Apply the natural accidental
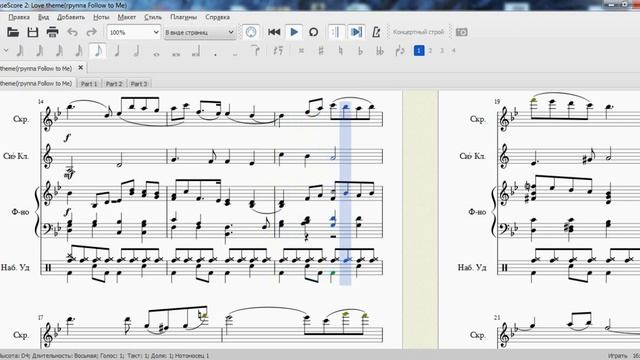The width and height of the screenshot is (640, 360). click(x=340, y=51)
